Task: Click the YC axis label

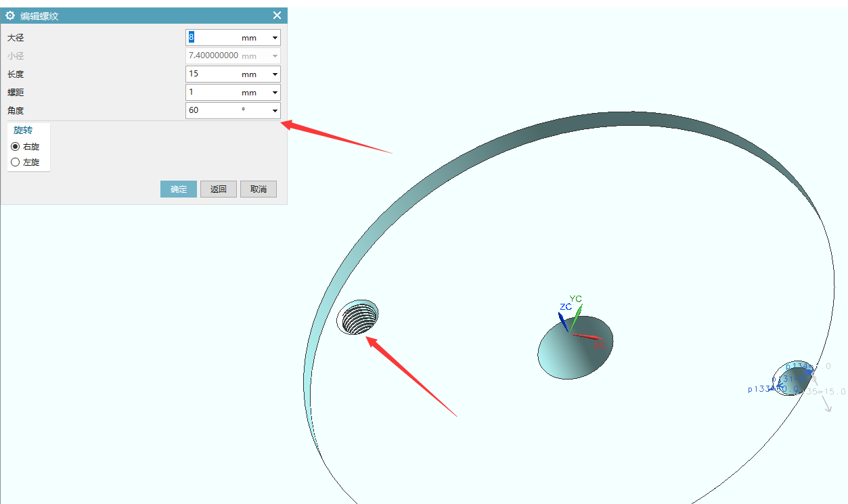Action: point(575,298)
